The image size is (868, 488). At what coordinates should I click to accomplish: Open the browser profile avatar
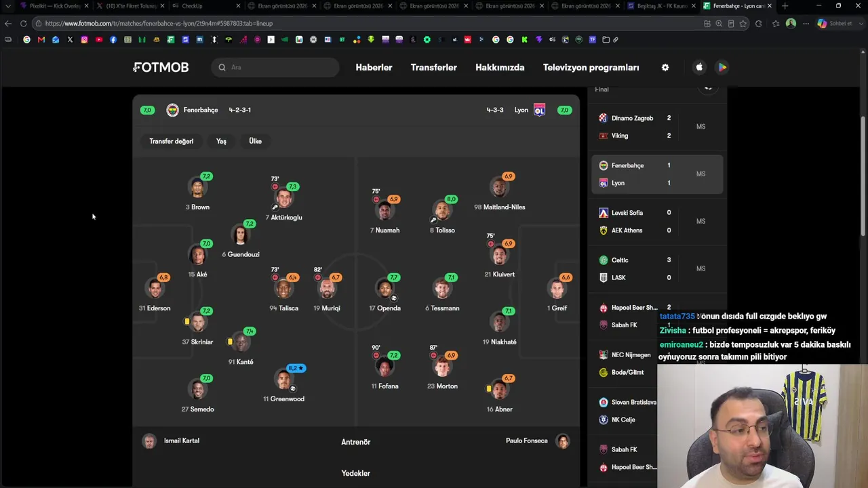pos(791,23)
